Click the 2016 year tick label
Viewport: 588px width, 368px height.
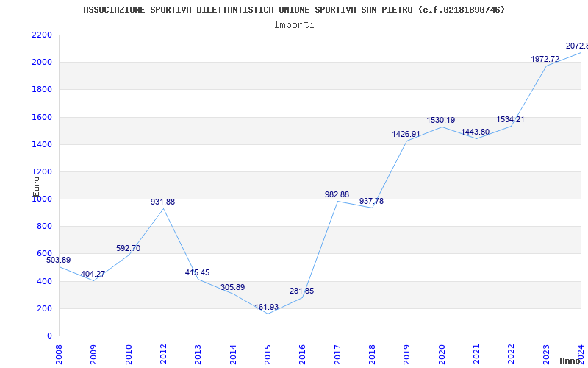click(303, 355)
